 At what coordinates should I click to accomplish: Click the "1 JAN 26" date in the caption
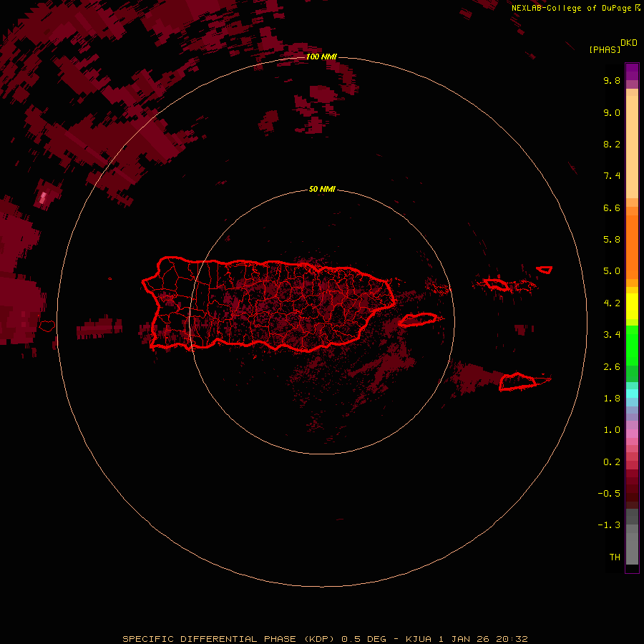coord(464,639)
